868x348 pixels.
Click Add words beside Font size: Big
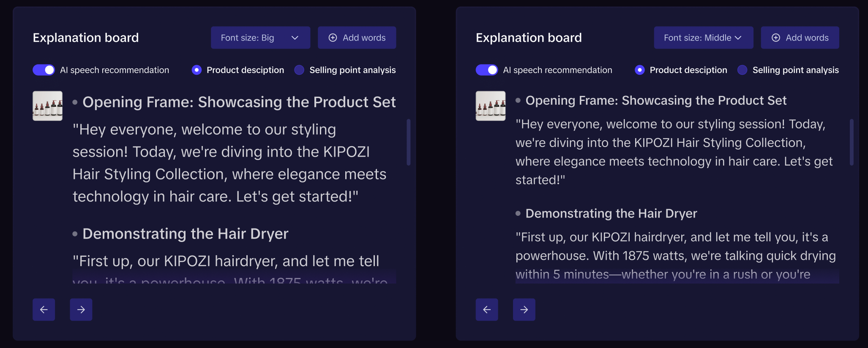click(x=357, y=38)
